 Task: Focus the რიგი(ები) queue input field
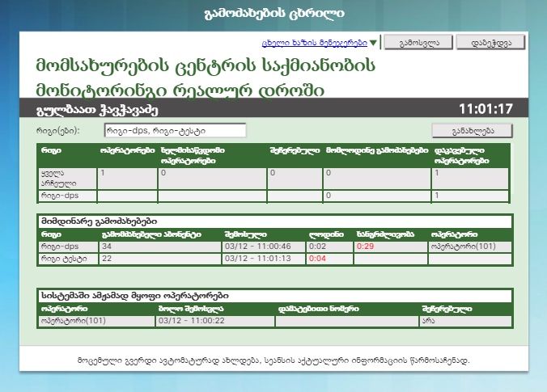coord(174,130)
